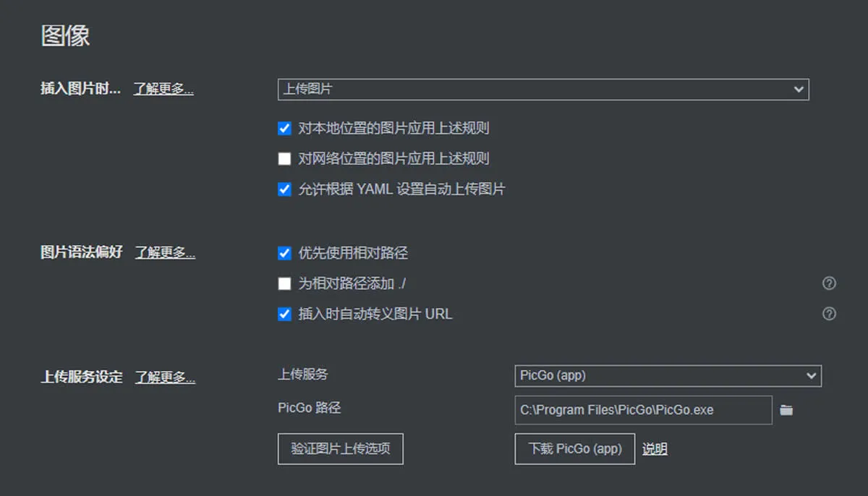Open the 说明 link
The height and width of the screenshot is (496, 868).
tap(655, 449)
